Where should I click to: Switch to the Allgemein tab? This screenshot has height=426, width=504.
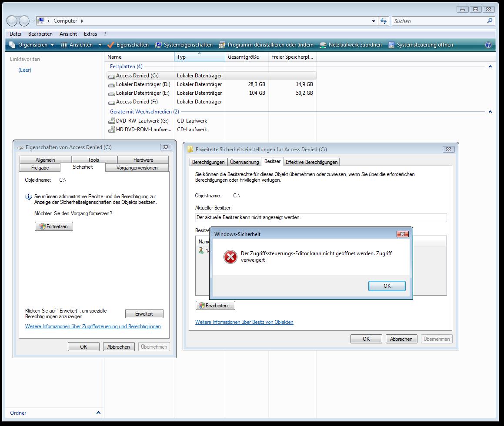45,160
